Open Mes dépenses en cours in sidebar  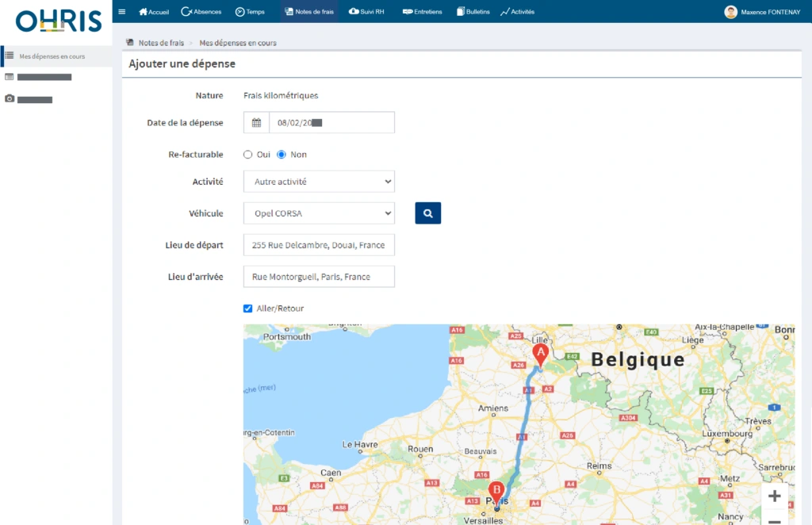[52, 56]
